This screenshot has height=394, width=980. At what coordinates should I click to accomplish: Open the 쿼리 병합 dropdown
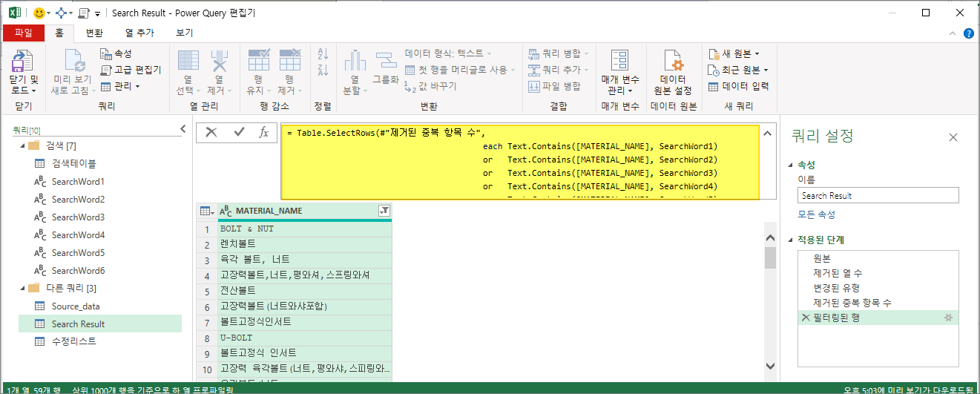coord(558,53)
